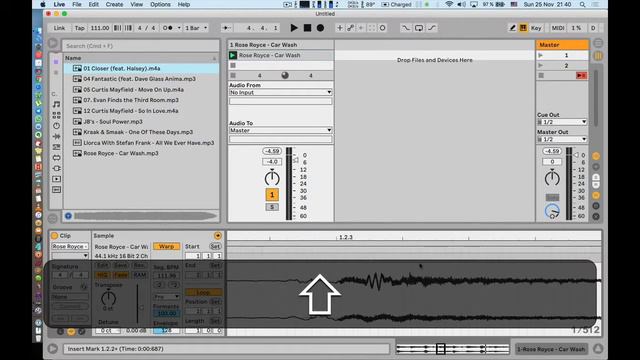Open the clip color dropdown below clip name
Image resolution: width=640 pixels, height=360 pixels.
coord(70,256)
